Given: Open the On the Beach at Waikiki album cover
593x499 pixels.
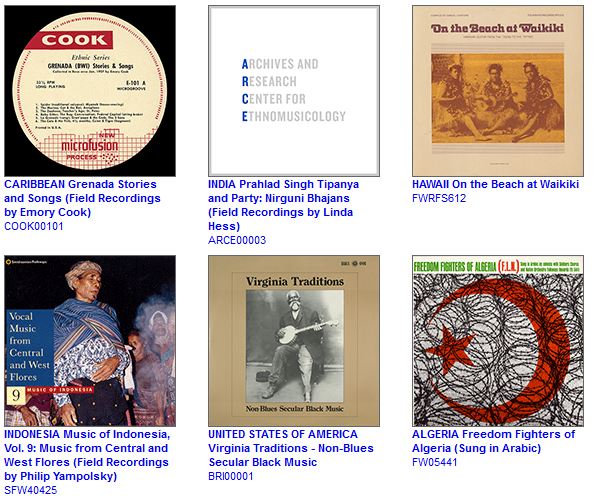Looking at the screenshot, I should tap(498, 91).
